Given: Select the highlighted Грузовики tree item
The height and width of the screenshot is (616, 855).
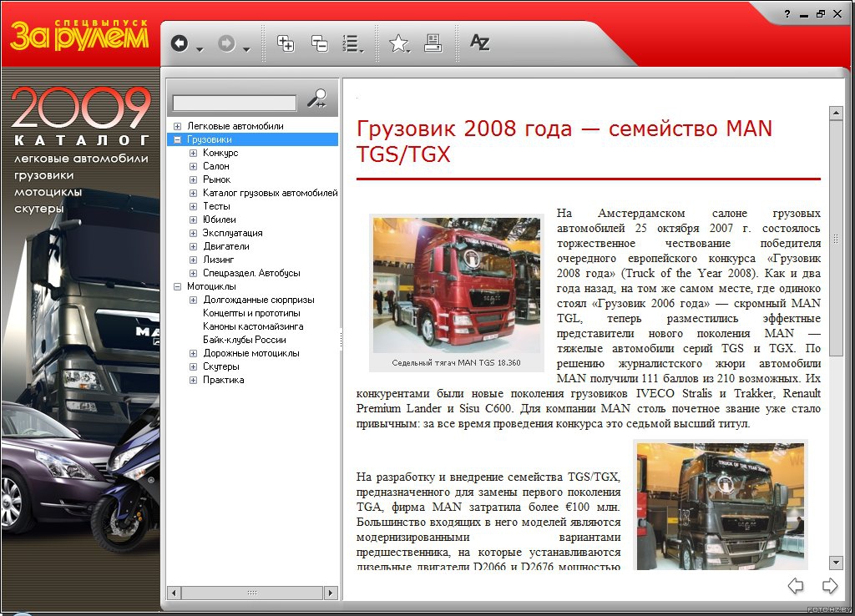Looking at the screenshot, I should [210, 139].
